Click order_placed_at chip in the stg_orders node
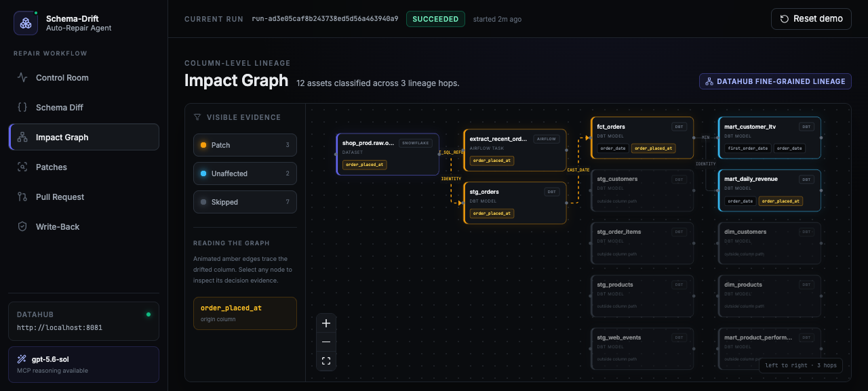The height and width of the screenshot is (391, 868). pos(492,213)
